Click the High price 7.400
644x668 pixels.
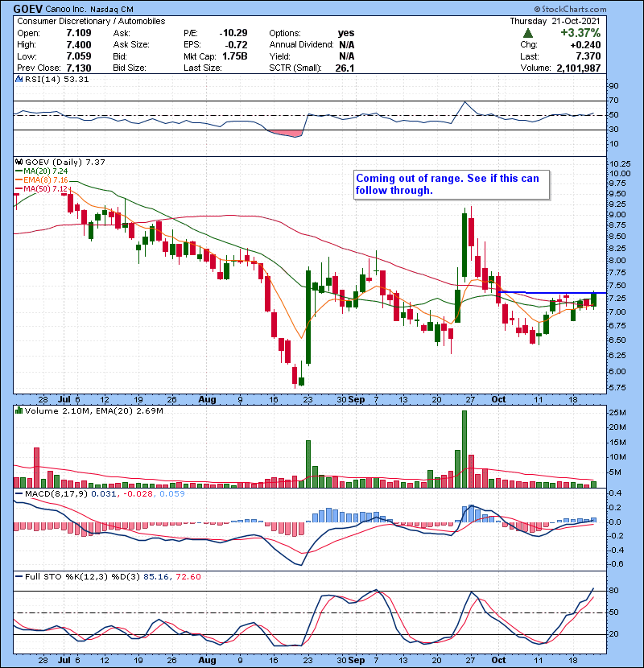79,45
